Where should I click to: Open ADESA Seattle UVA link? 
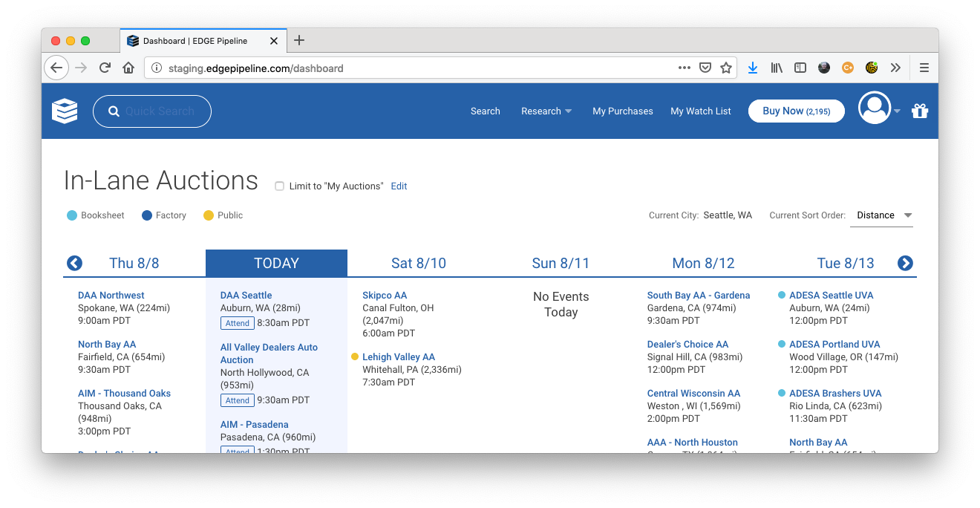point(832,296)
